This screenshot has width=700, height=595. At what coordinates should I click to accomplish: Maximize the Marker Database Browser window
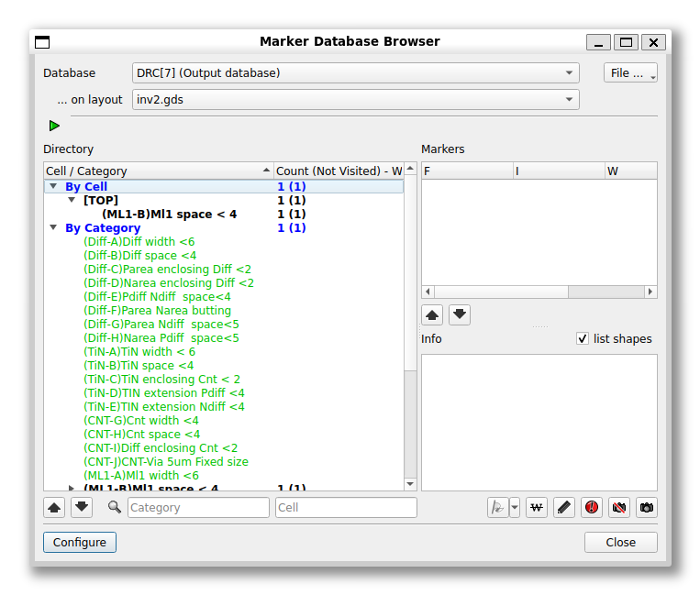[x=626, y=42]
